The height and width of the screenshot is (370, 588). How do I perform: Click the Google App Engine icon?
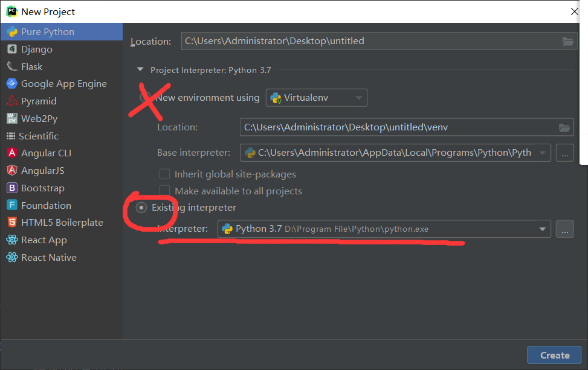click(12, 83)
